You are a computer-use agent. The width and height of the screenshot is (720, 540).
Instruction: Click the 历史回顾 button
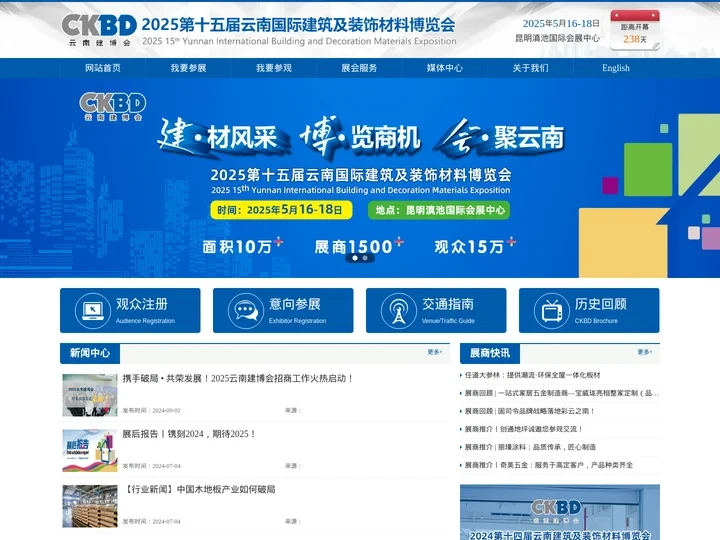589,310
